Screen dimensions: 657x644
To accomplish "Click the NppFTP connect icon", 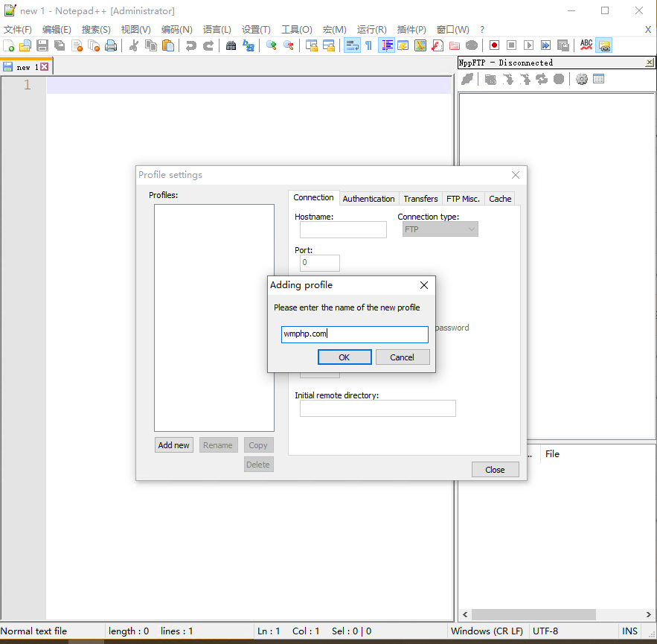I will [467, 79].
